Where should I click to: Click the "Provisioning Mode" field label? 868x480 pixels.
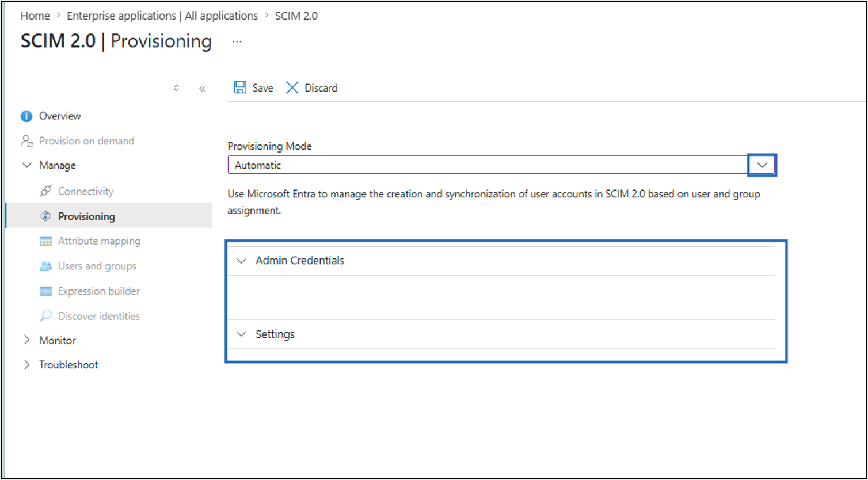[x=270, y=146]
